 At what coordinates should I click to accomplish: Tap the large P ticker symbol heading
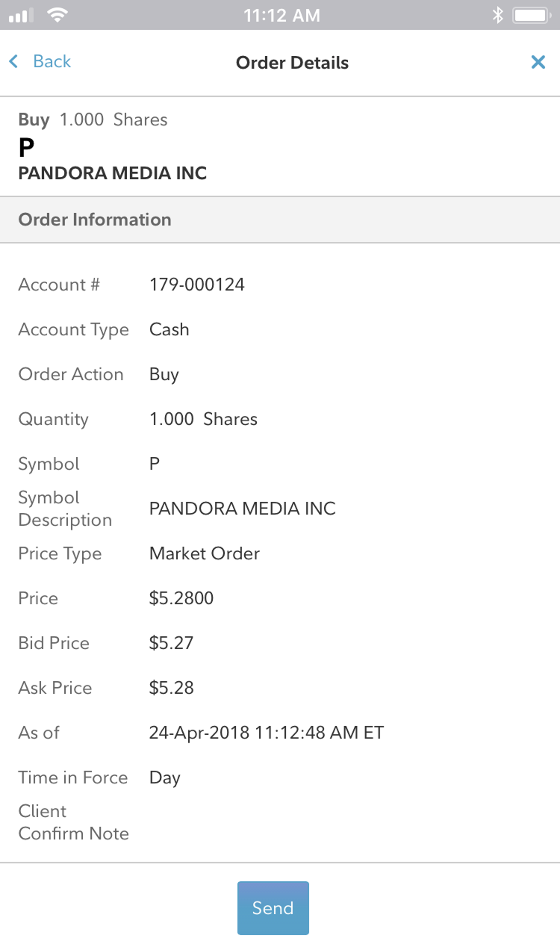pyautogui.click(x=26, y=148)
